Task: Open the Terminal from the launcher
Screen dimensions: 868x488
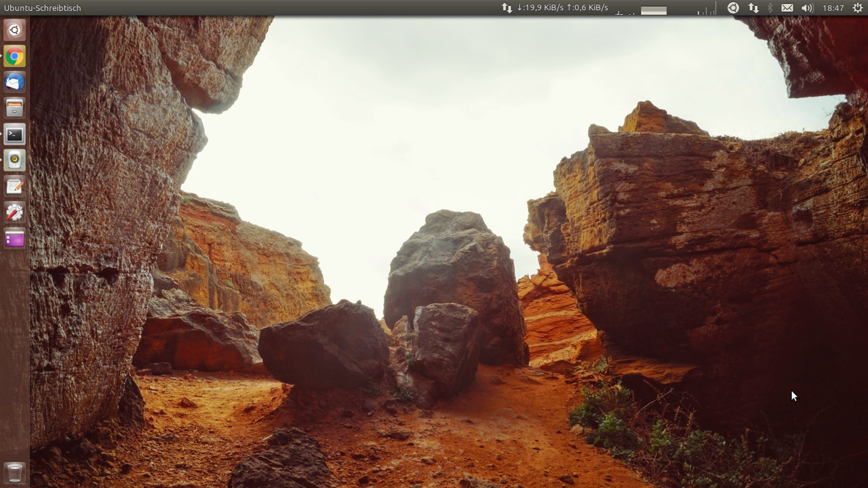Action: point(14,134)
